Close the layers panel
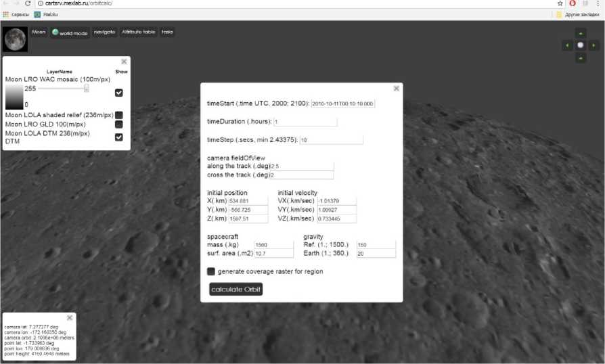The image size is (605, 364). pos(124,62)
